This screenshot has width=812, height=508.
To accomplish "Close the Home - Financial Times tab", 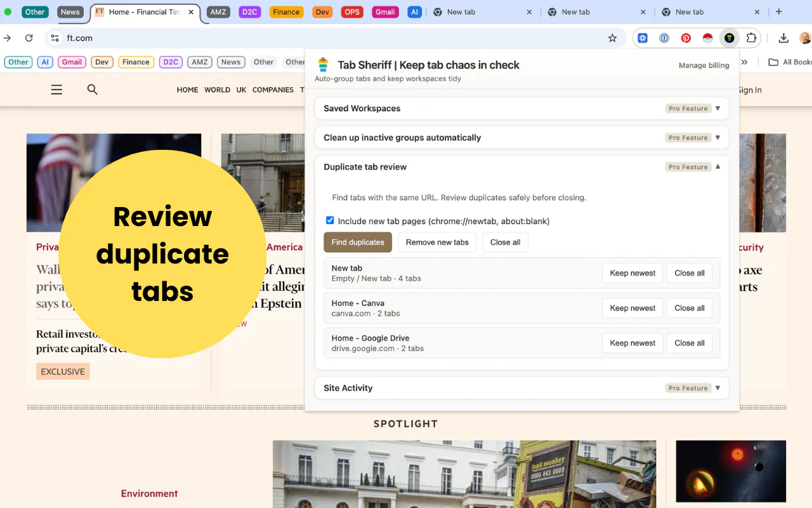I will pyautogui.click(x=191, y=12).
